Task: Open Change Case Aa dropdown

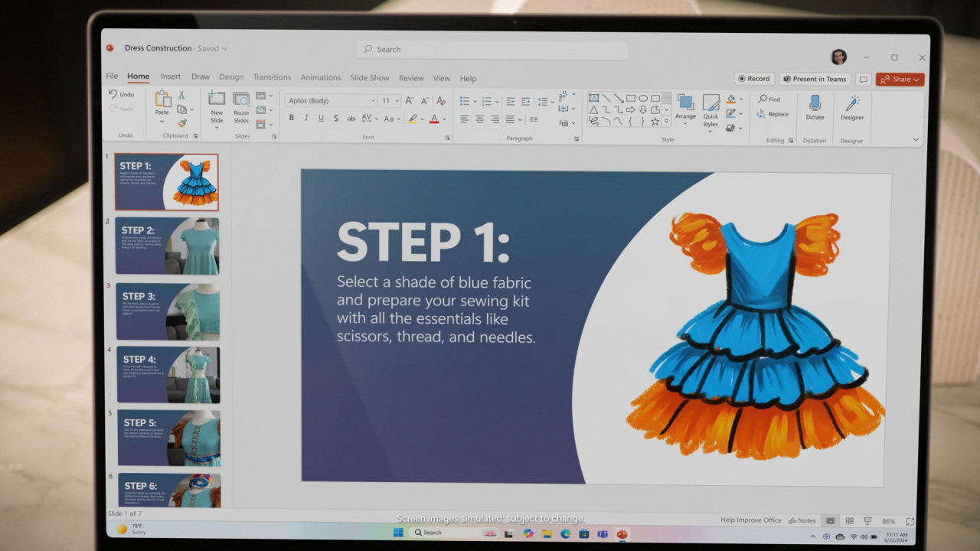Action: point(391,119)
